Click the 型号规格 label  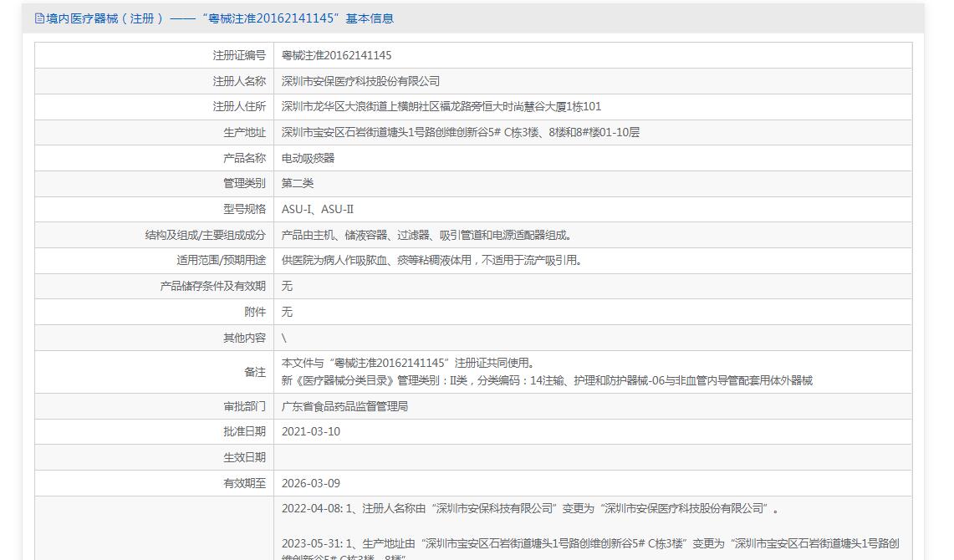245,209
